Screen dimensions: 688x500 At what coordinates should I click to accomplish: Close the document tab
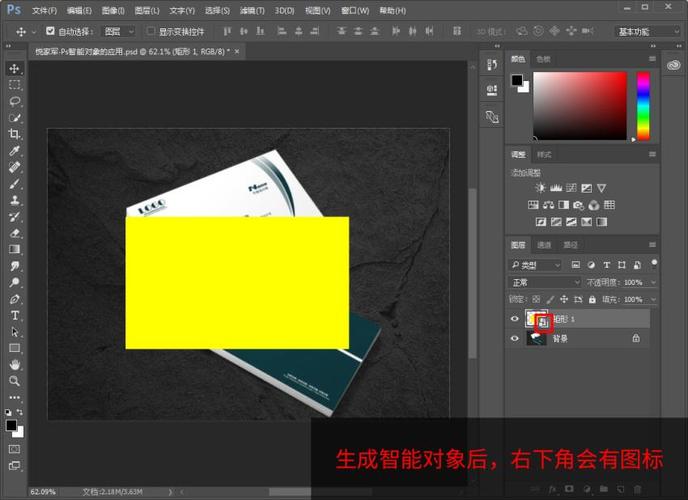[x=237, y=52]
